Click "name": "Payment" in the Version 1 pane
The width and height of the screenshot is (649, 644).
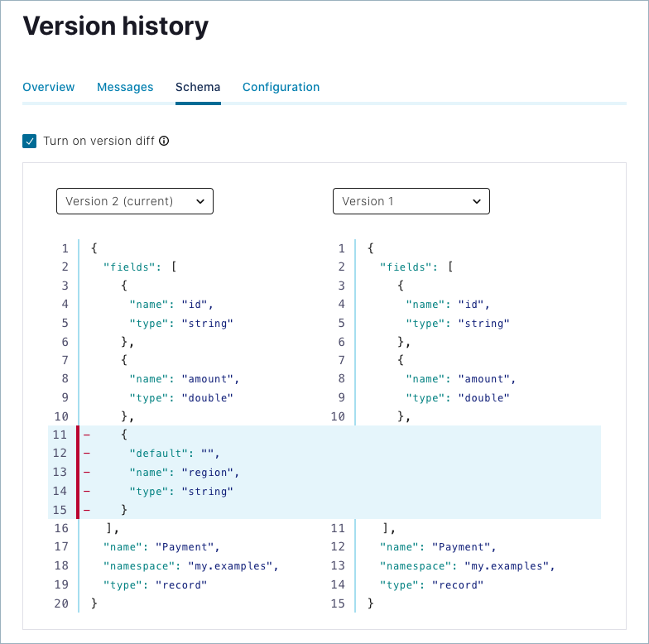(x=439, y=547)
